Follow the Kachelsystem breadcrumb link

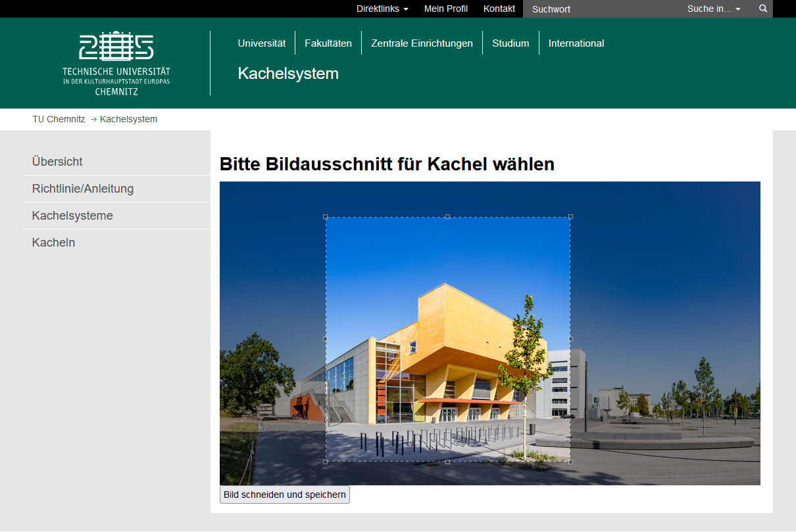[x=128, y=119]
